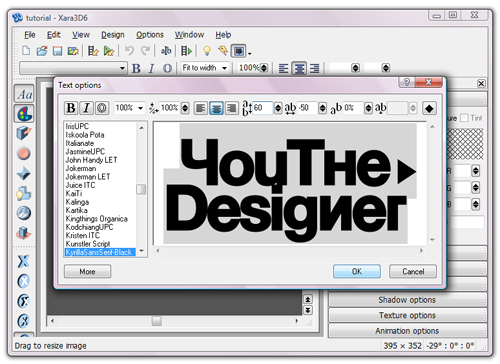Toggle Outline in Text options dialog
The height and width of the screenshot is (364, 500).
pyautogui.click(x=102, y=108)
